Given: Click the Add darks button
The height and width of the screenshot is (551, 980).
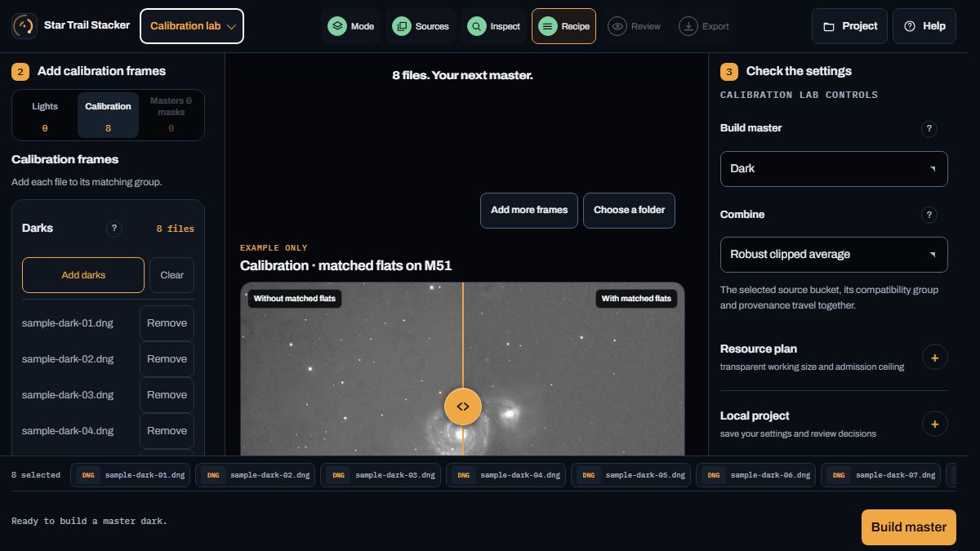Looking at the screenshot, I should tap(83, 275).
